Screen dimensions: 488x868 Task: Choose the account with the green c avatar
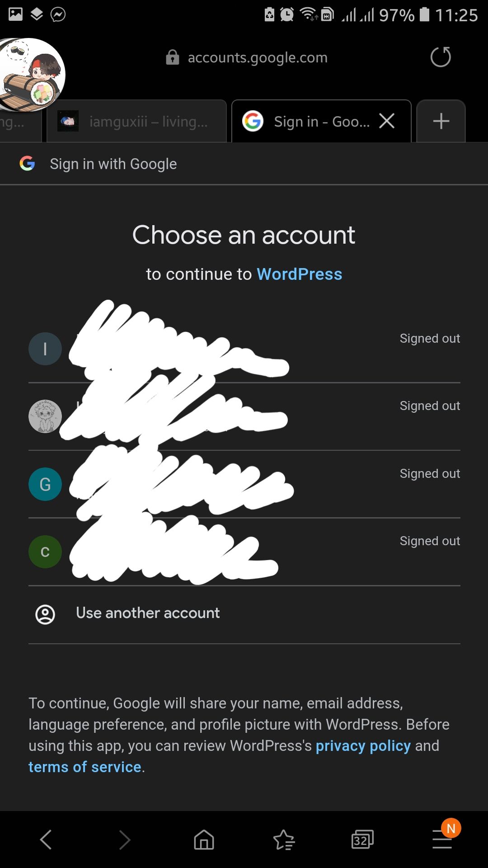point(244,552)
